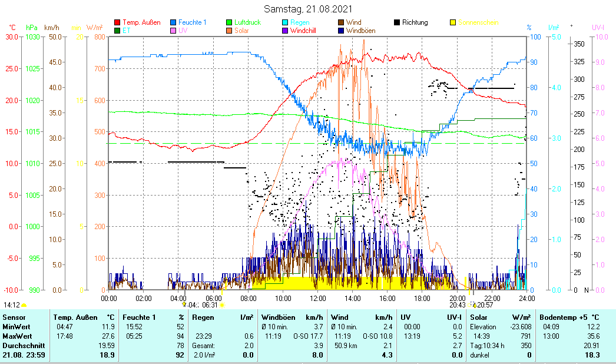Click the UV maximum value "5.2"

tap(457, 336)
